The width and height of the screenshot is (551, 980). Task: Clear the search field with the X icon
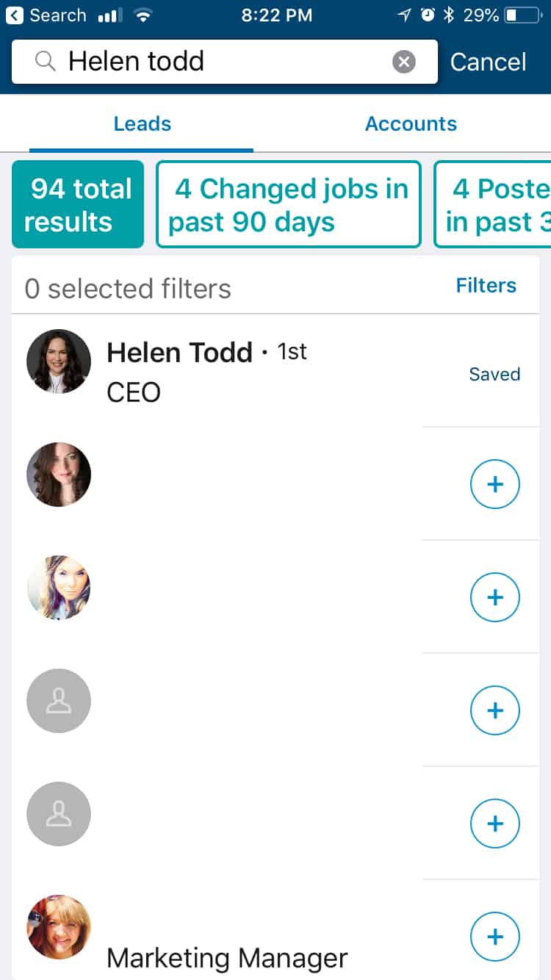[x=403, y=62]
